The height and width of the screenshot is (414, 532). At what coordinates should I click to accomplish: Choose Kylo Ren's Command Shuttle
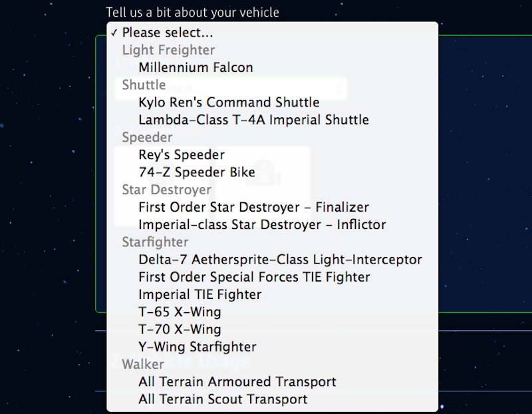229,102
